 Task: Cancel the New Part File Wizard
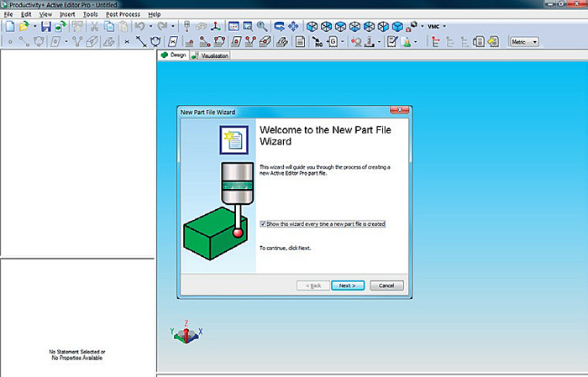(x=386, y=285)
